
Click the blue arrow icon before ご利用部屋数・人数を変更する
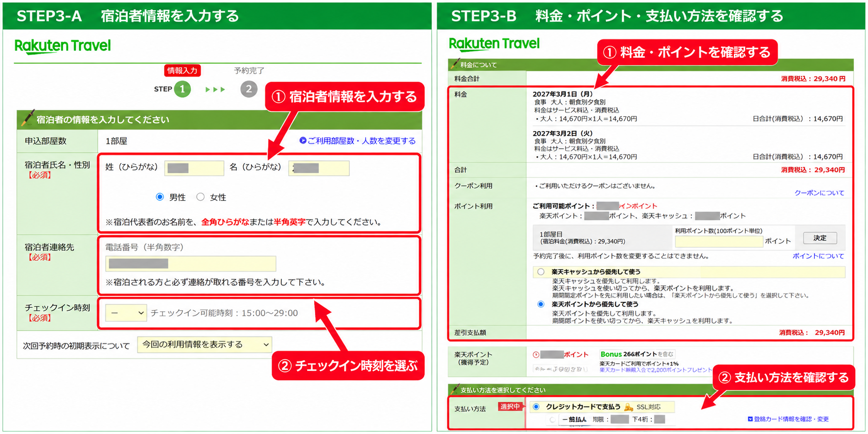(303, 140)
